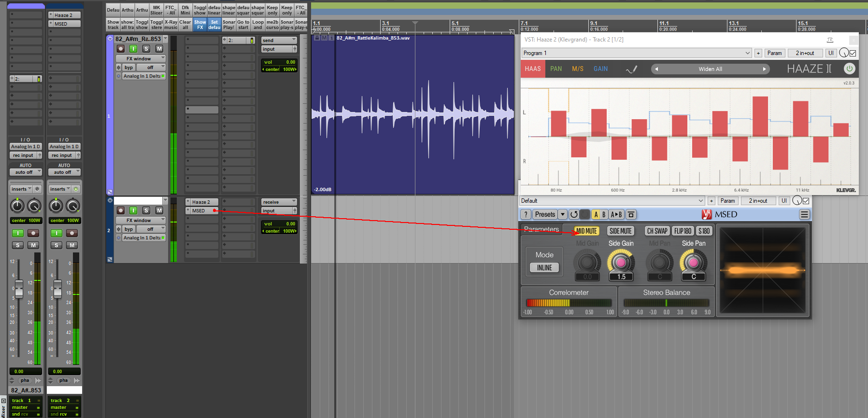
Task: Open the Program 1 preset dropdown
Action: (x=637, y=53)
